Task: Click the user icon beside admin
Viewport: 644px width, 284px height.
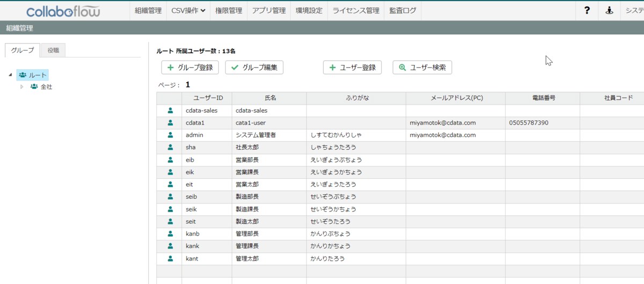Action: click(170, 135)
